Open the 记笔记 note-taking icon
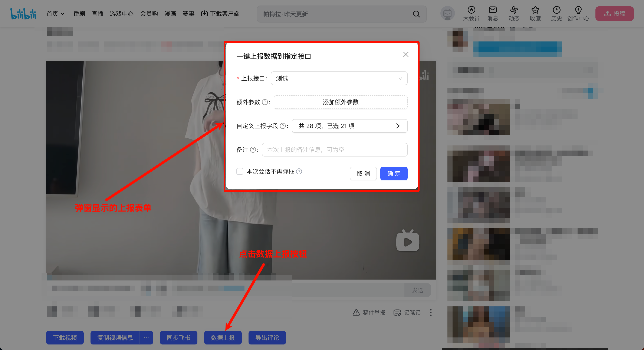Screen dimensions: 644x350 click(x=397, y=313)
